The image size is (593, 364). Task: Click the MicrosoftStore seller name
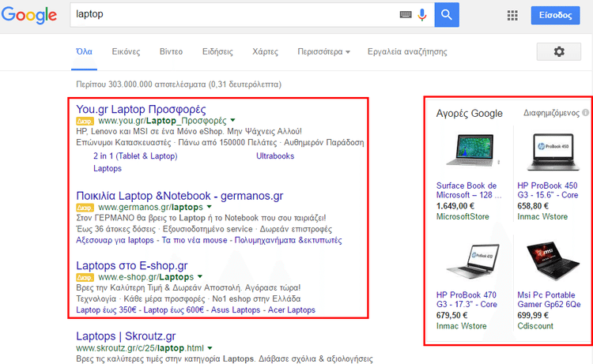pos(463,216)
